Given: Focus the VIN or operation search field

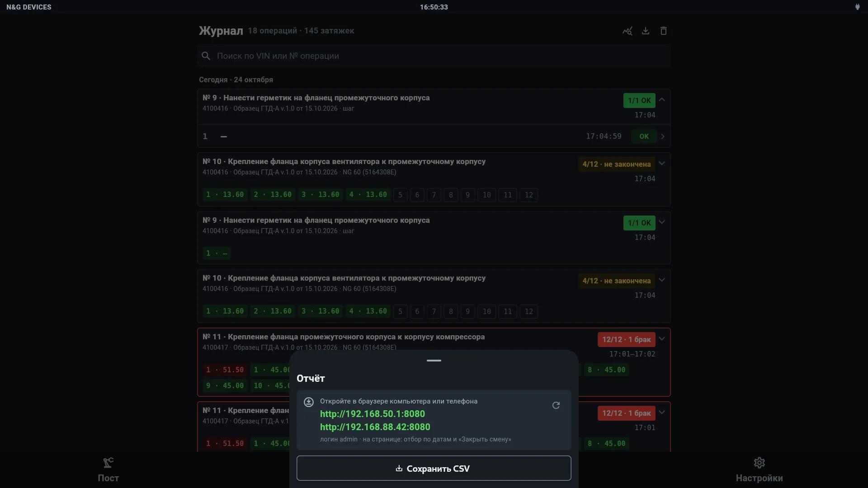Looking at the screenshot, I should 434,56.
